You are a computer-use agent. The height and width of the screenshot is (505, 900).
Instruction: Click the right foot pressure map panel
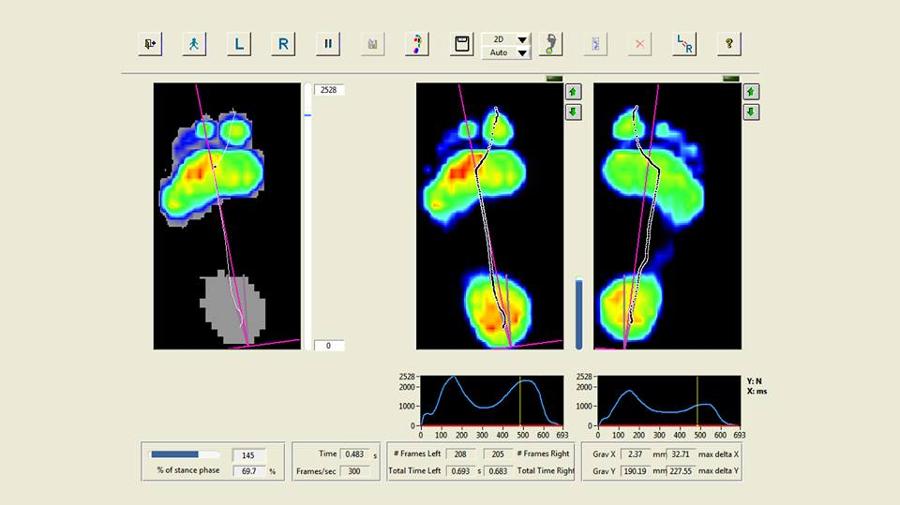[667, 216]
